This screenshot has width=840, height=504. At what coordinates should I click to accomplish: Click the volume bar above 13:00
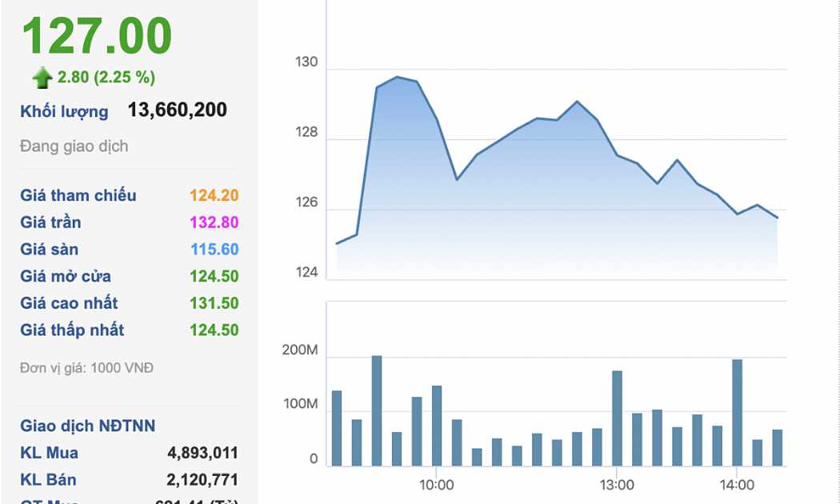(617, 418)
